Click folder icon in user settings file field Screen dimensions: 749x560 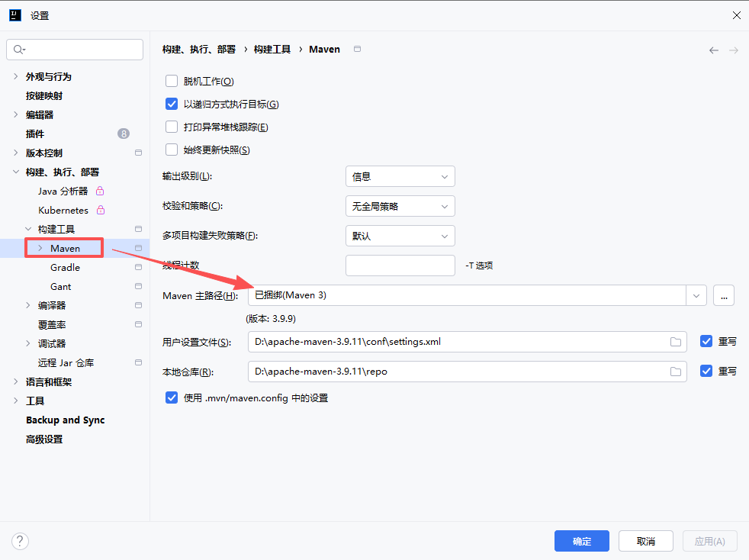point(675,342)
